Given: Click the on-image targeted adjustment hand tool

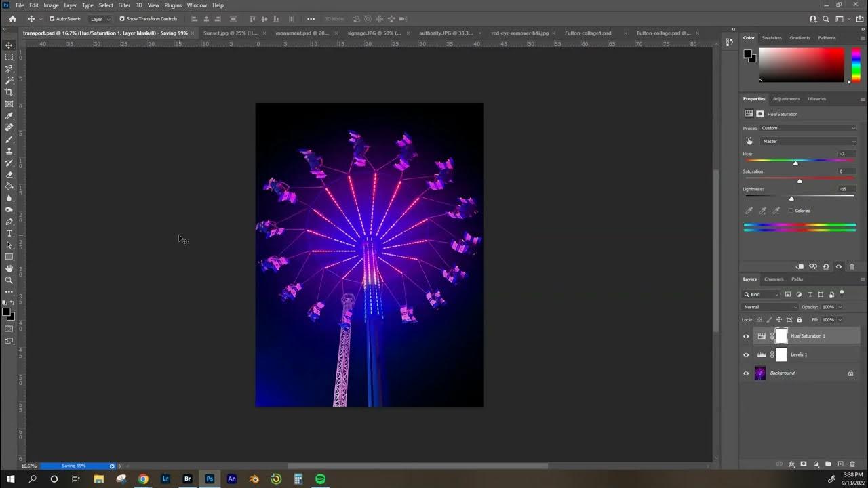Looking at the screenshot, I should pos(749,141).
